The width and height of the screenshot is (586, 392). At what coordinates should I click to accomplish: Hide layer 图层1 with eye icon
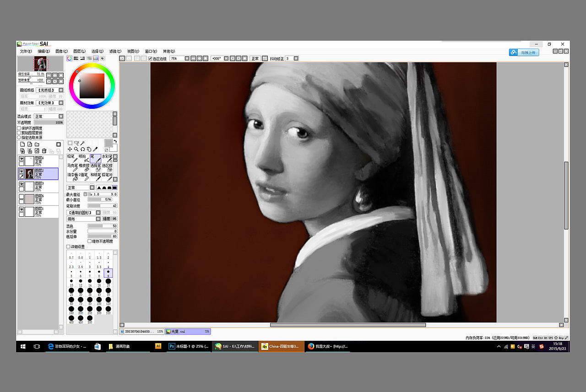[x=22, y=209]
